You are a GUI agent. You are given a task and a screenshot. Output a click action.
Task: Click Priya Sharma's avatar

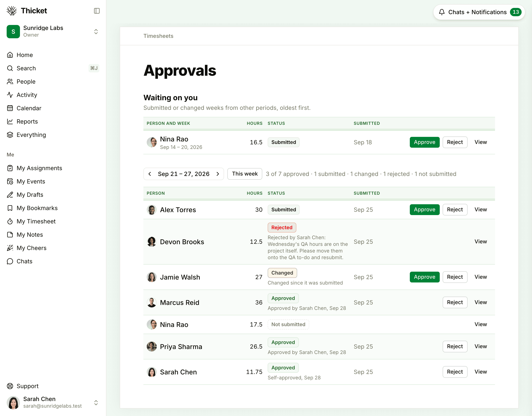click(151, 347)
